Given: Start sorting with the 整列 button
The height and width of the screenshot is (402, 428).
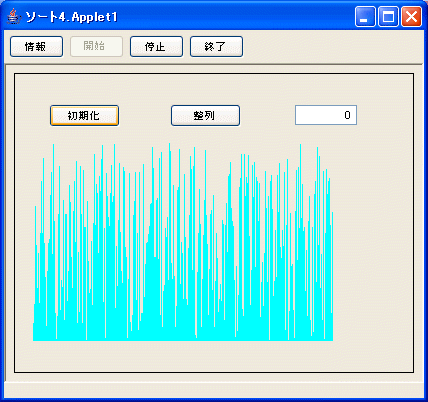Looking at the screenshot, I should click(x=205, y=116).
